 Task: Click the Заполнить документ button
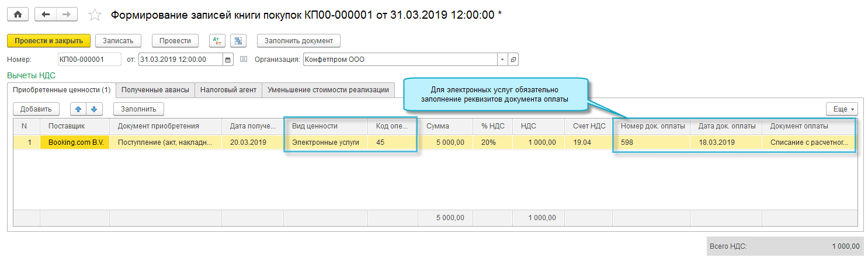click(x=298, y=41)
